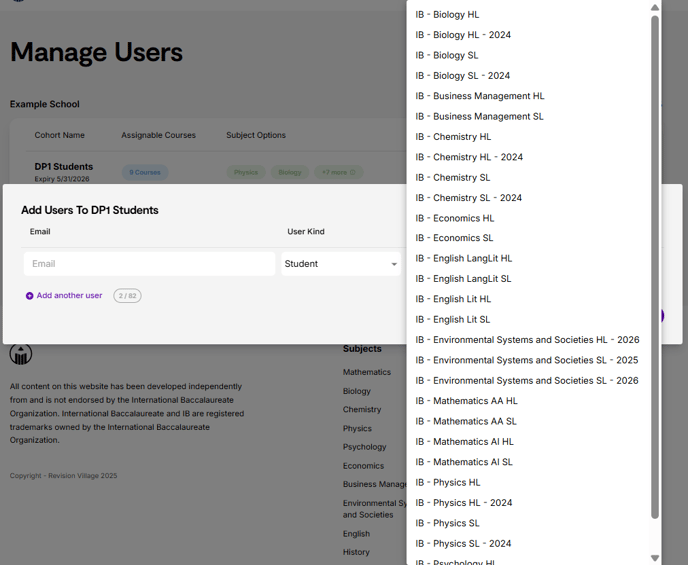Expand the +7 more subjects tag
688x565 pixels.
coord(338,172)
